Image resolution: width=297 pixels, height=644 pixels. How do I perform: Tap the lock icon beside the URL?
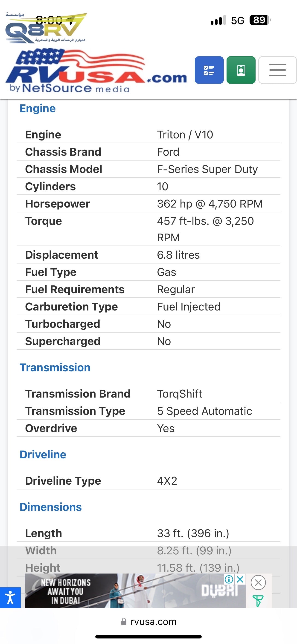(x=124, y=621)
